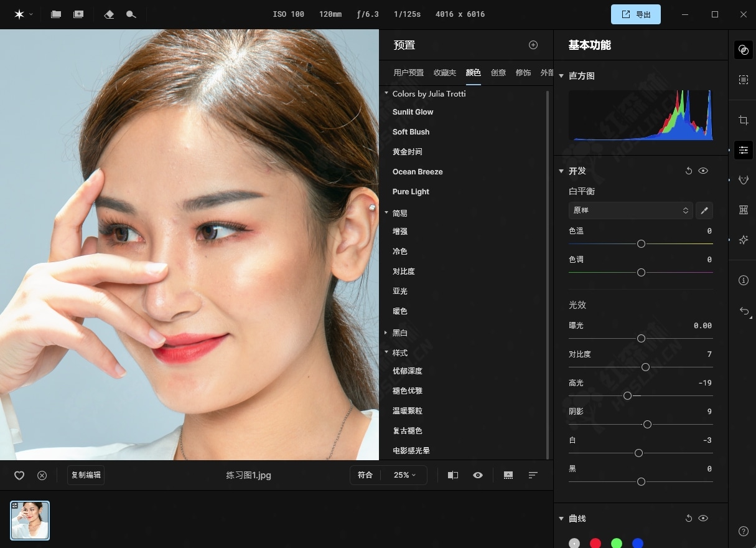Open the Info panel icon
Screen dimensions: 756x548
coord(743,280)
